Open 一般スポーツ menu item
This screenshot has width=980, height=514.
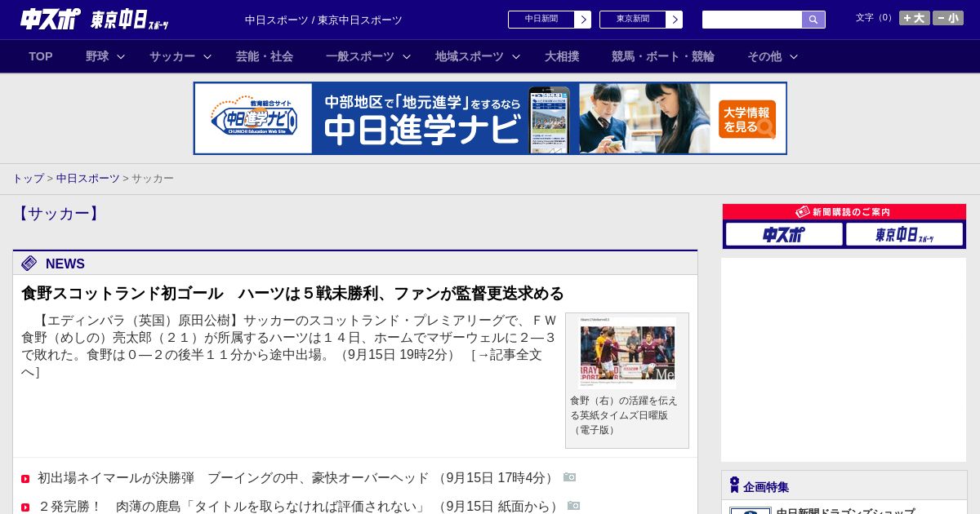point(360,56)
